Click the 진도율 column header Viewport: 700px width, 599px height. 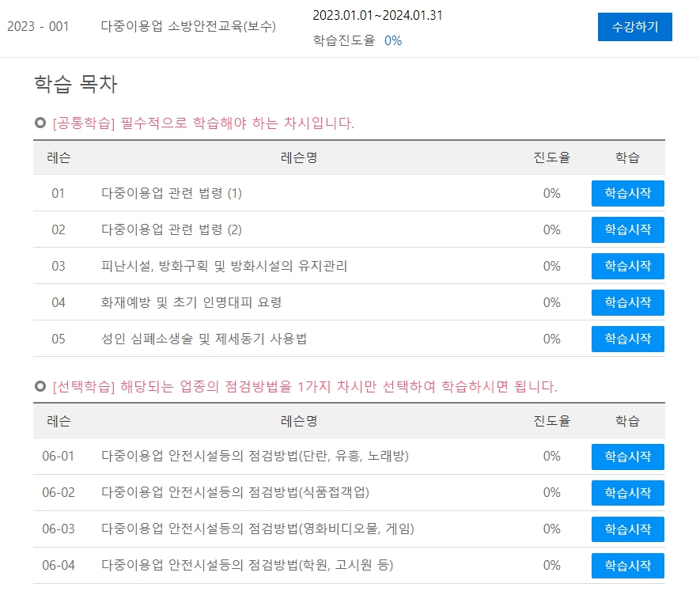pyautogui.click(x=551, y=157)
